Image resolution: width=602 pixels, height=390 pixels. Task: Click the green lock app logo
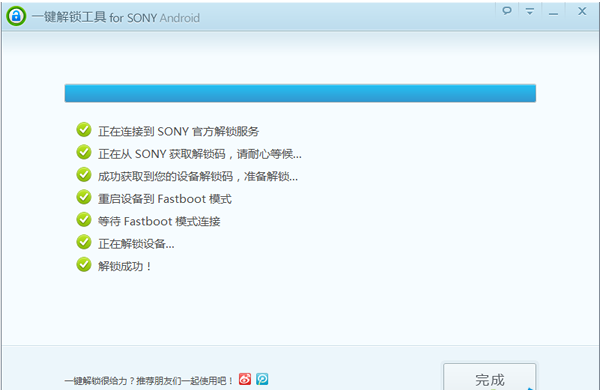click(x=16, y=16)
